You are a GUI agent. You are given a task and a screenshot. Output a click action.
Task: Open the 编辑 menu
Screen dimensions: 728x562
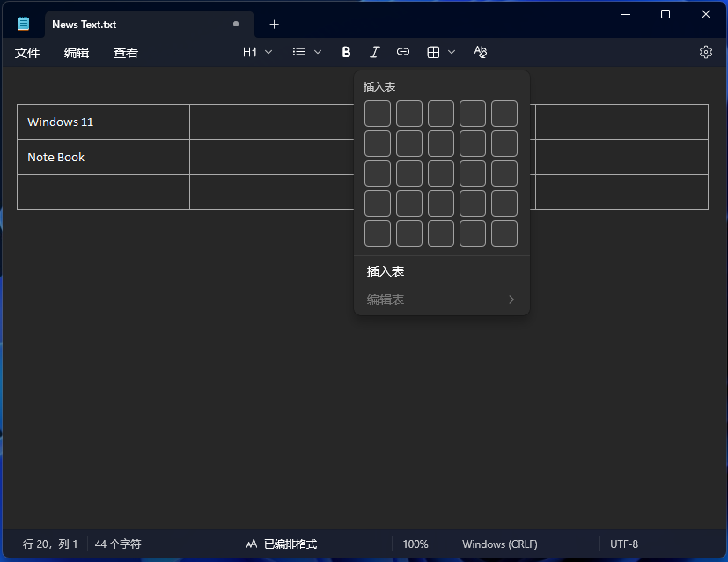77,53
